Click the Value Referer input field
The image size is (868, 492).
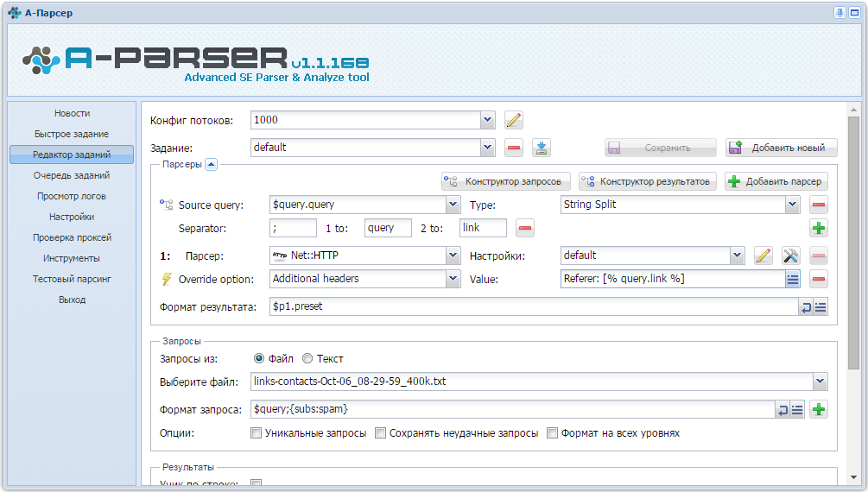click(x=673, y=279)
